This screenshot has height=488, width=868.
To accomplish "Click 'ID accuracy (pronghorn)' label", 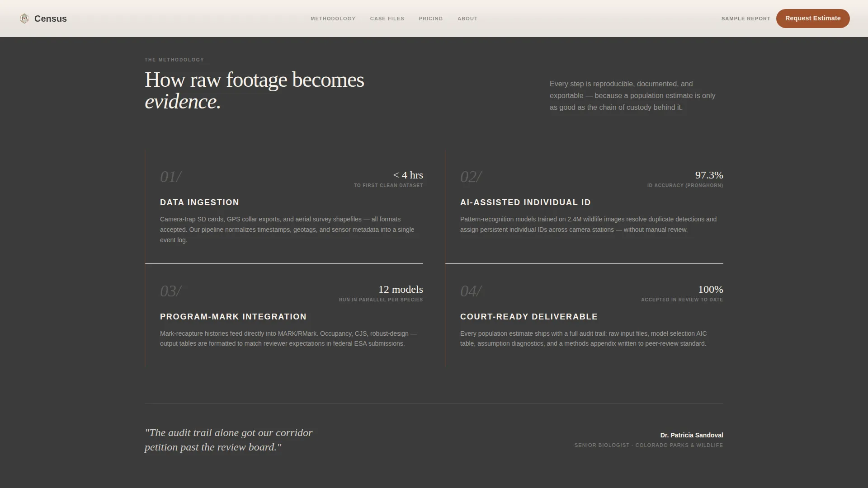I will pyautogui.click(x=685, y=185).
